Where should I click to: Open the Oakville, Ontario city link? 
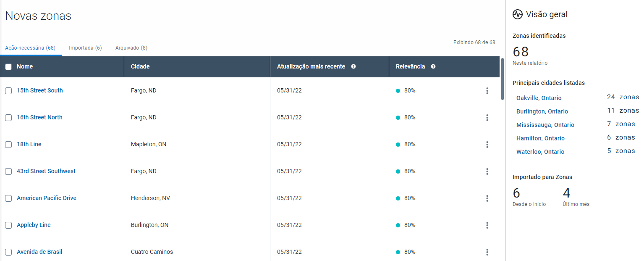pos(539,98)
